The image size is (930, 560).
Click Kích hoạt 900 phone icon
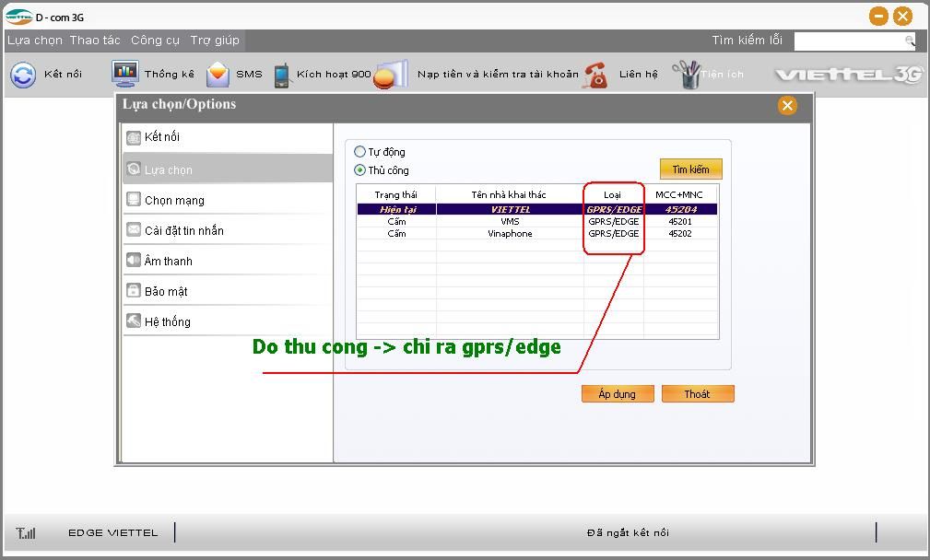282,76
